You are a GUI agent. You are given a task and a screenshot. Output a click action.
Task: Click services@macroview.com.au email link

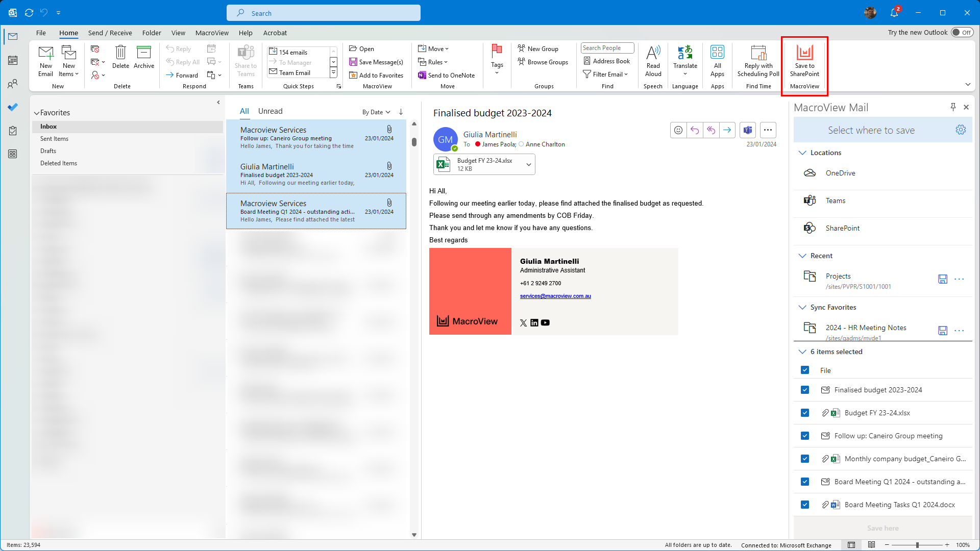[555, 296]
